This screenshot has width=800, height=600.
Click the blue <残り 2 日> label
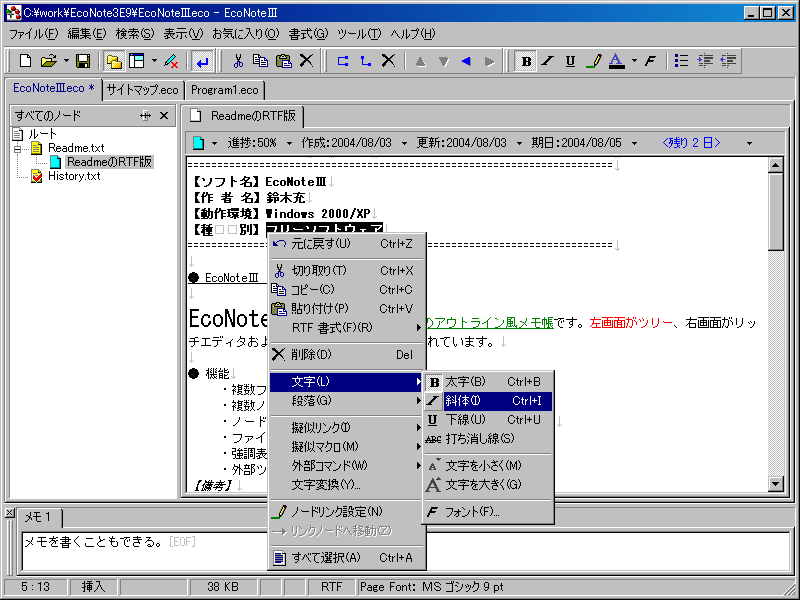coord(691,143)
